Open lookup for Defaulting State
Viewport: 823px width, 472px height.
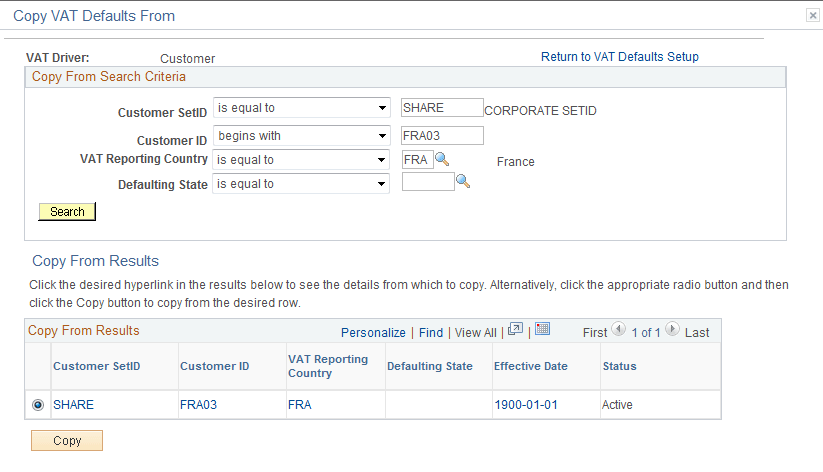(463, 182)
